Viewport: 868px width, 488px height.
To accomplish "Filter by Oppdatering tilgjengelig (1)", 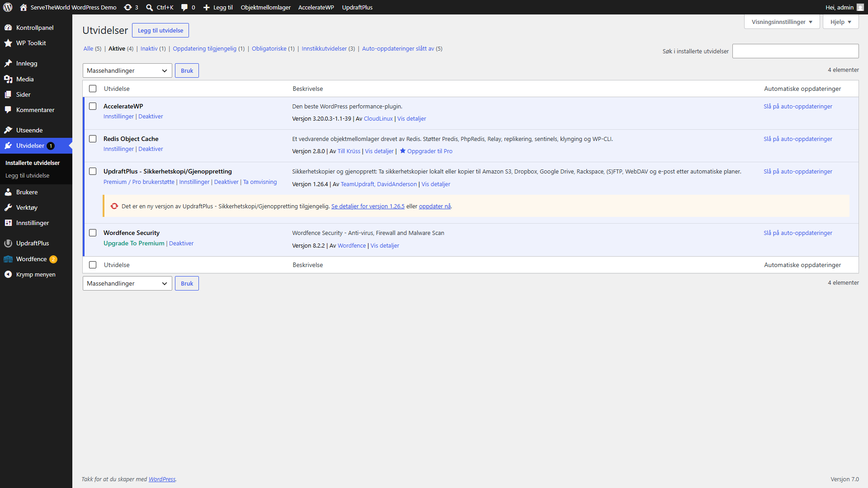I will pos(208,48).
